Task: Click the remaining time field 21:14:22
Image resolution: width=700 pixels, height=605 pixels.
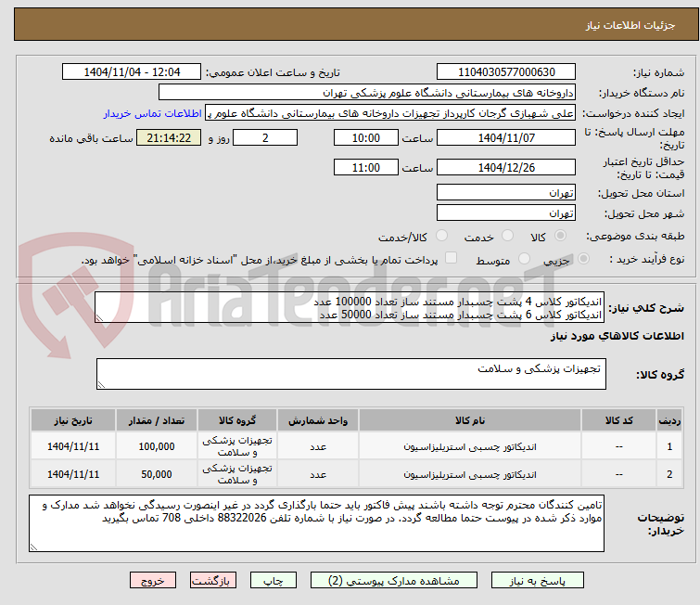Action: [x=169, y=137]
